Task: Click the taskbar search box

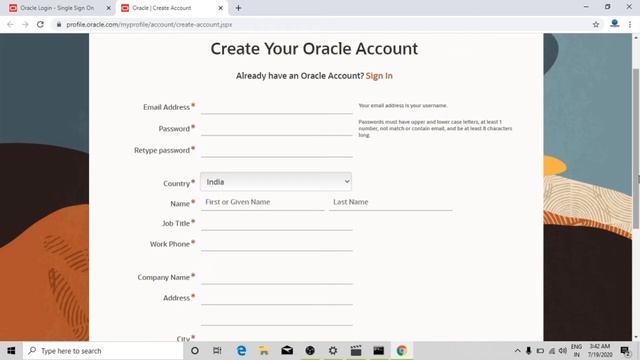Action: [x=103, y=351]
